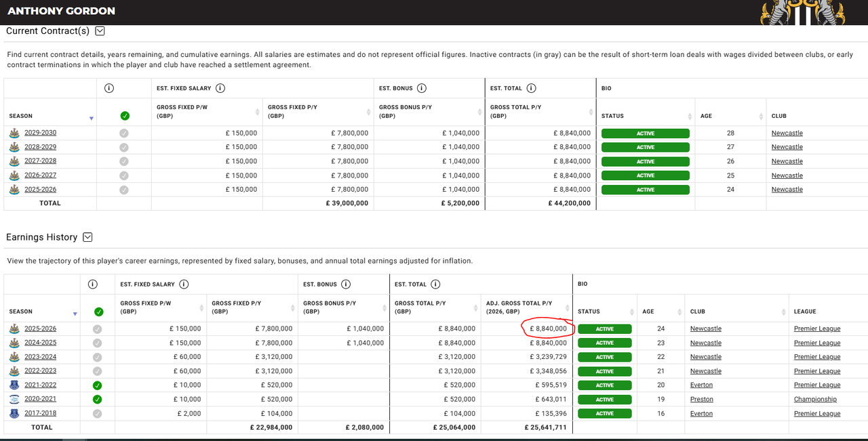Image resolution: width=868 pixels, height=441 pixels.
Task: Open the 2025-2026 season link in Earnings History
Action: click(41, 329)
